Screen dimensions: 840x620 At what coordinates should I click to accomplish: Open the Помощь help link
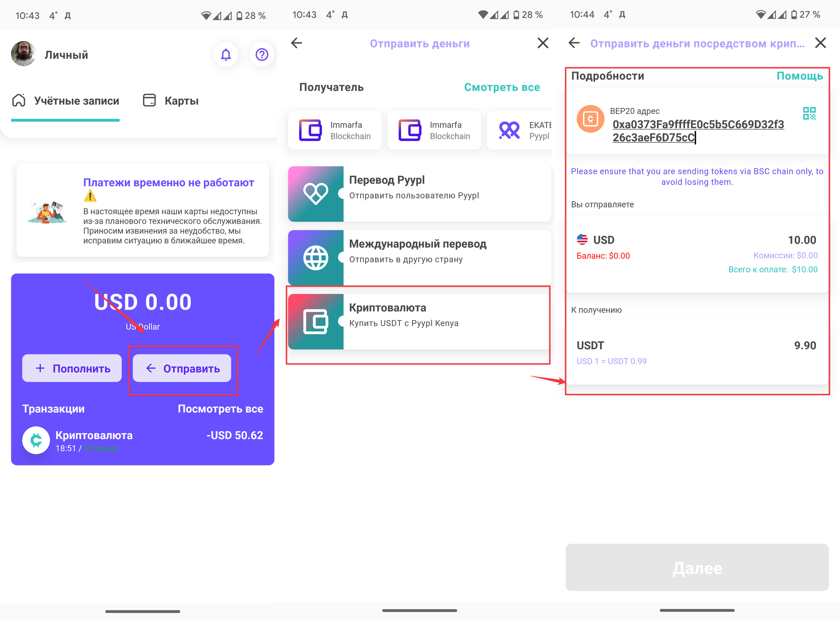tap(799, 76)
